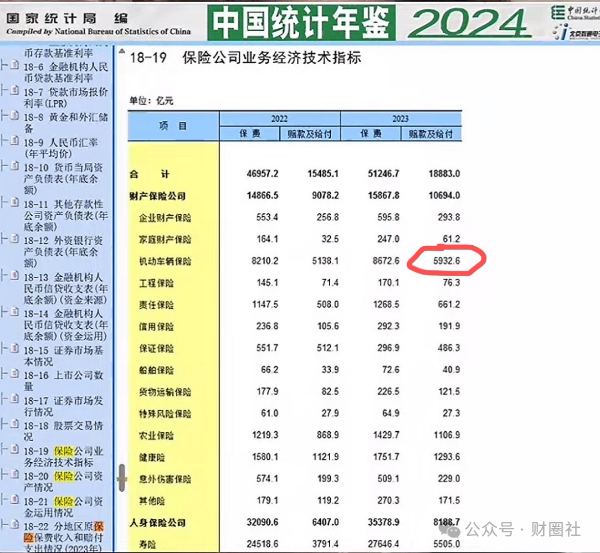The image size is (600, 553).
Task: Click the document icon beside 18-20
Action: tap(15, 474)
